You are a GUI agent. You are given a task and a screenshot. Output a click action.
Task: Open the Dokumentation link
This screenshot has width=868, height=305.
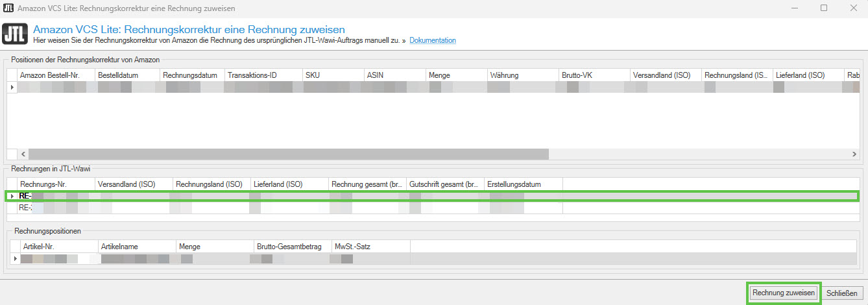[x=433, y=40]
